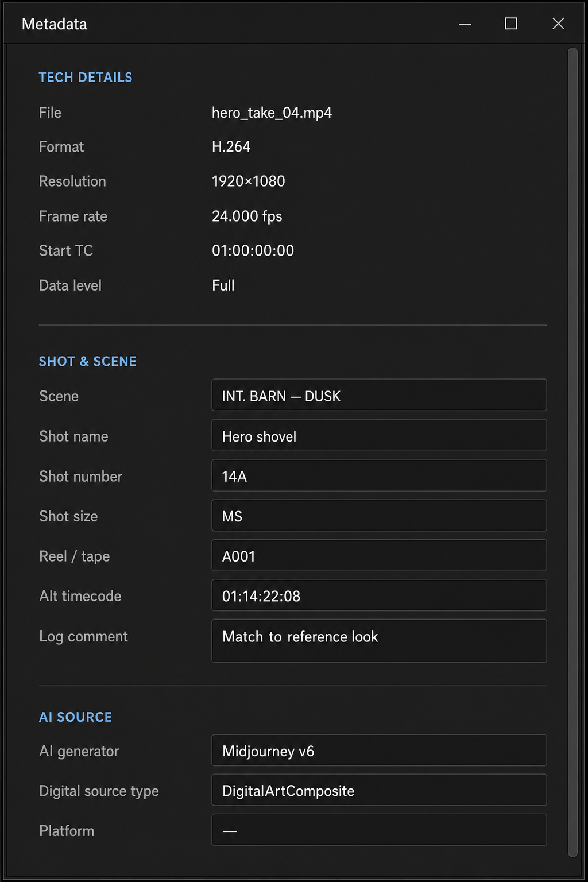Click the vertical scrollbar of Metadata panel
This screenshot has width=588, height=882.
click(x=572, y=452)
